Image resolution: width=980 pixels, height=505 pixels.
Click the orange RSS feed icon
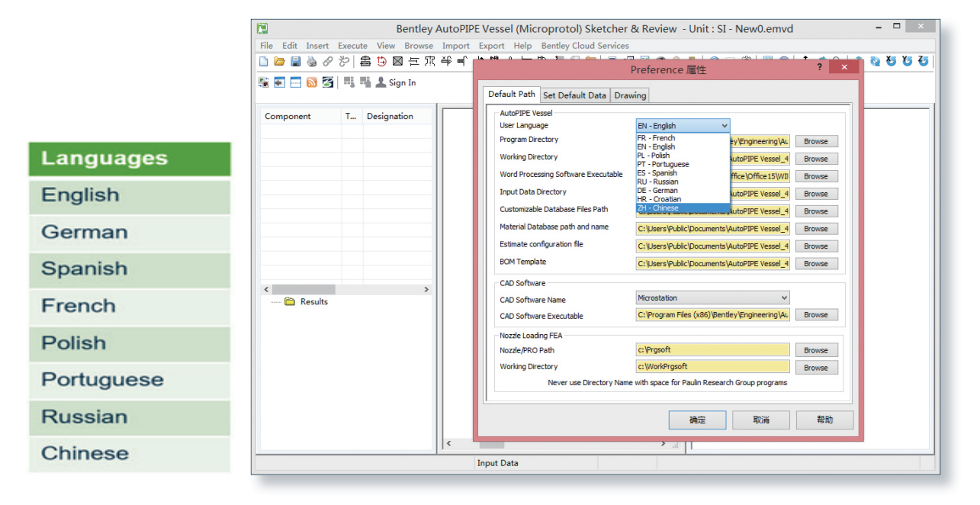tap(312, 82)
